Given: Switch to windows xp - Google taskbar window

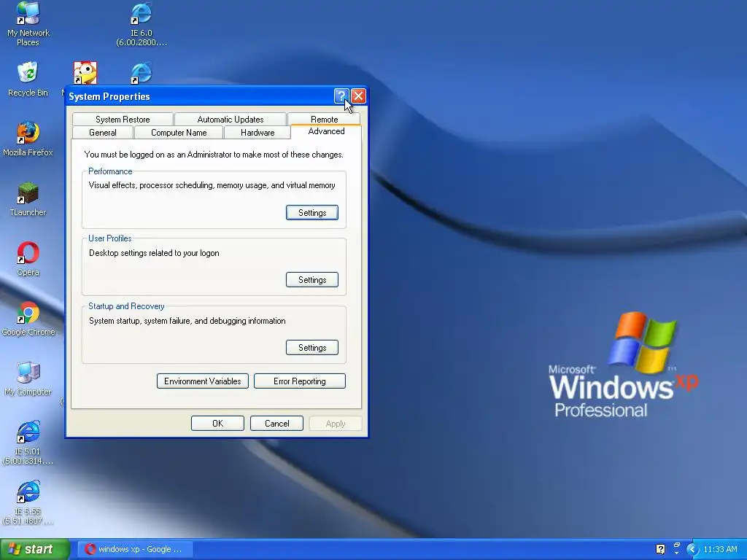Looking at the screenshot, I should 136,549.
